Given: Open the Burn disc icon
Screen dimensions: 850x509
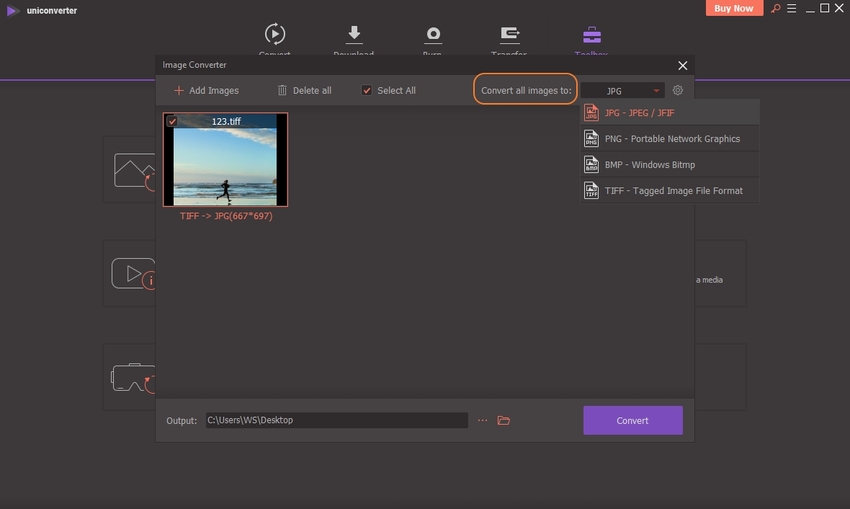Looking at the screenshot, I should click(433, 34).
